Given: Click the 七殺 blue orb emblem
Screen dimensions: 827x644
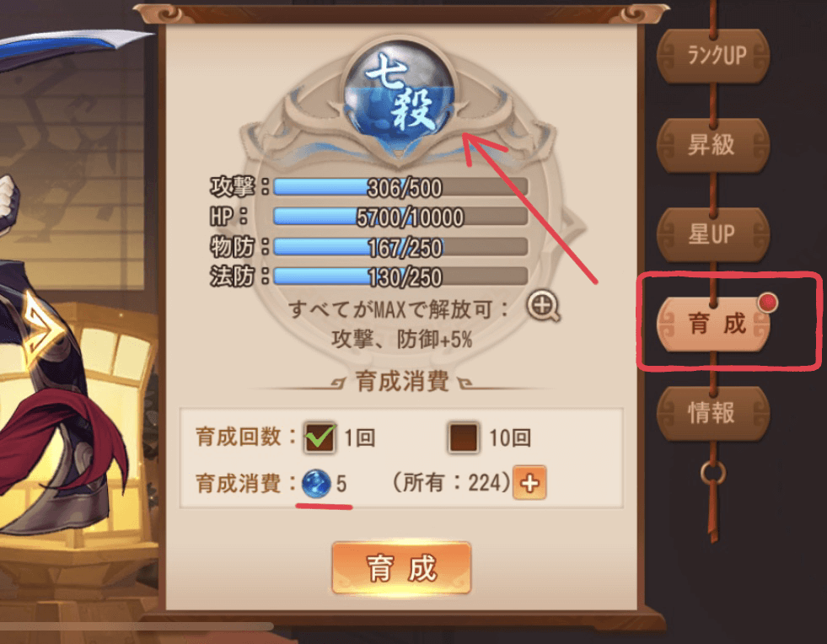Looking at the screenshot, I should [x=400, y=94].
